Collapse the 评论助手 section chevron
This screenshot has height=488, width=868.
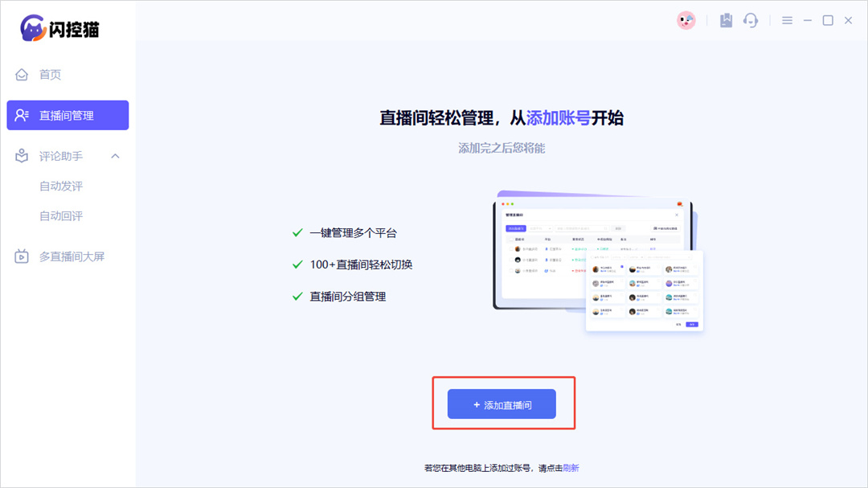tap(115, 156)
